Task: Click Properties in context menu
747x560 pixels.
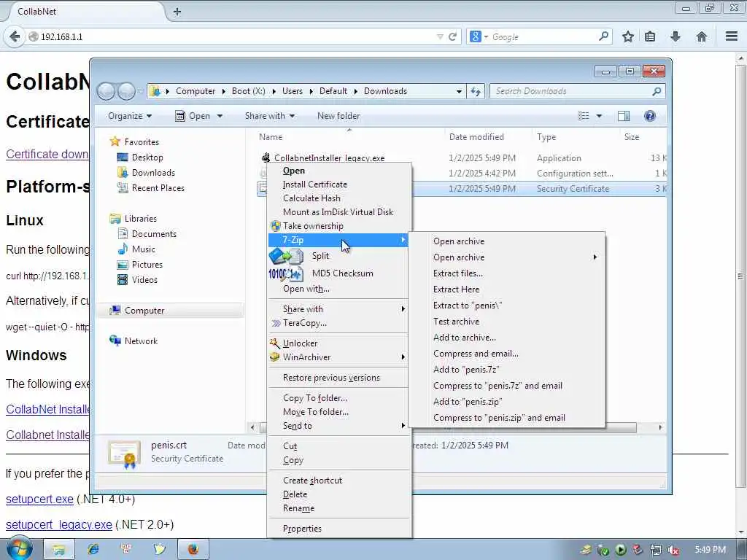Action: (x=302, y=529)
